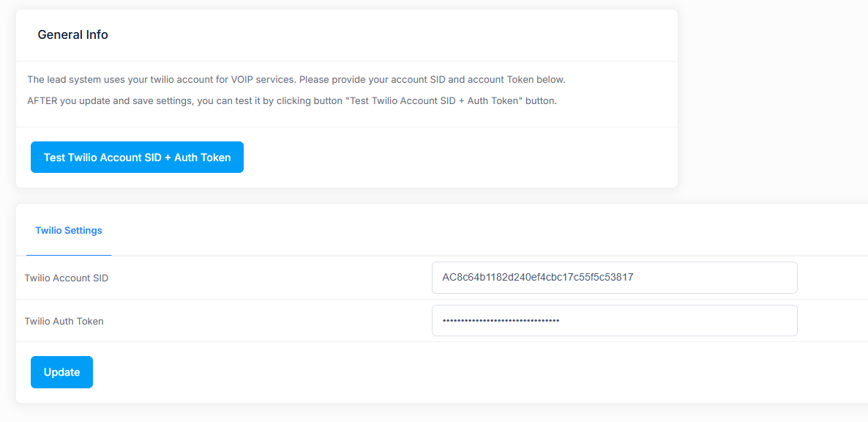Click the blue underline beneath Twilio Settings tab
The width and height of the screenshot is (868, 422).
[x=69, y=255]
